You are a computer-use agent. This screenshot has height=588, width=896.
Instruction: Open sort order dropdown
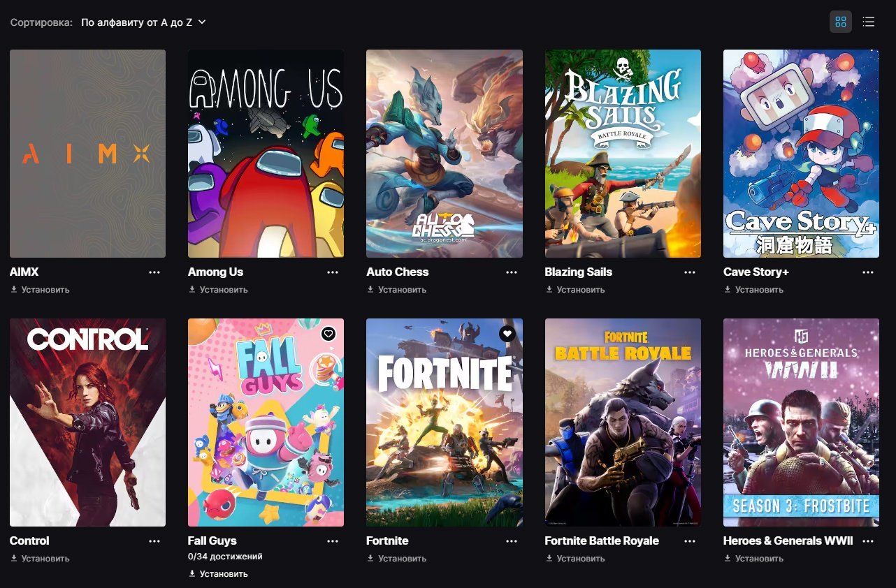pyautogui.click(x=143, y=22)
